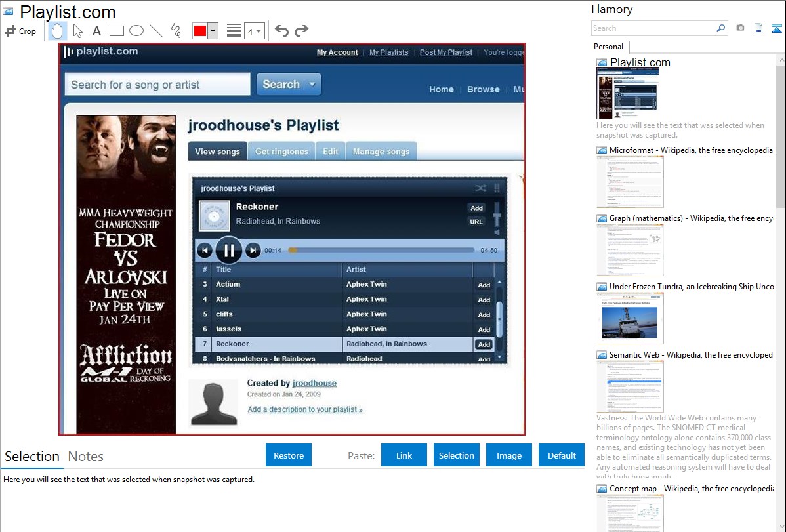Viewport: 786px width, 532px height.
Task: Open the annotation color dropdown arrow
Action: click(x=213, y=31)
